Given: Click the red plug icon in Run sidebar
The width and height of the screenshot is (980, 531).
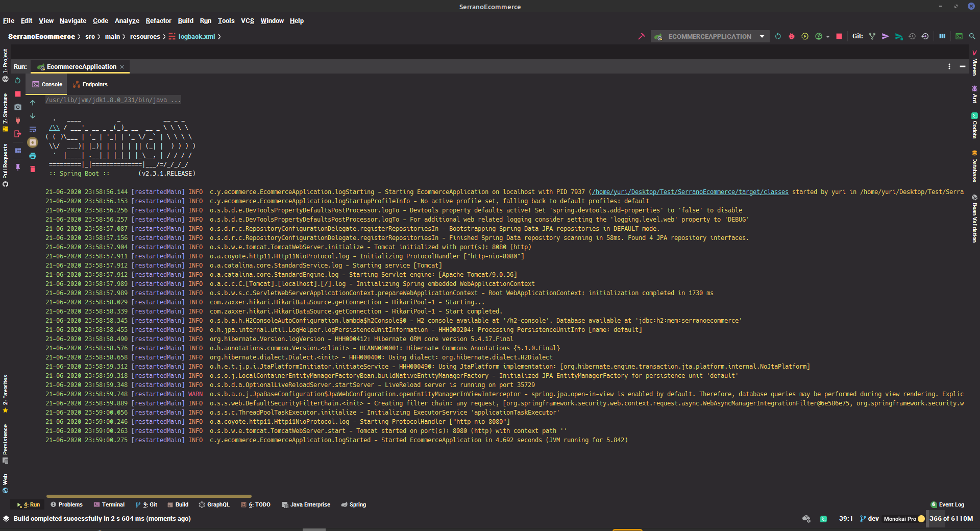Looking at the screenshot, I should coord(18,120).
